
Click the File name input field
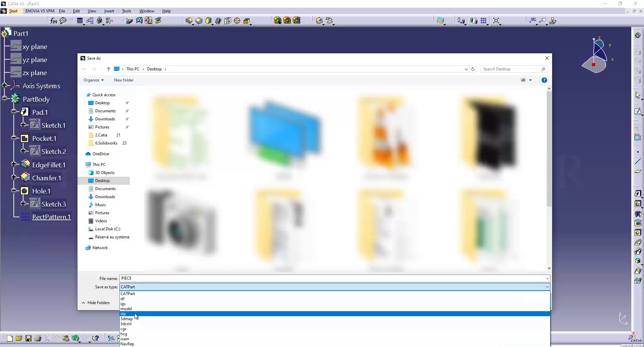(x=332, y=278)
